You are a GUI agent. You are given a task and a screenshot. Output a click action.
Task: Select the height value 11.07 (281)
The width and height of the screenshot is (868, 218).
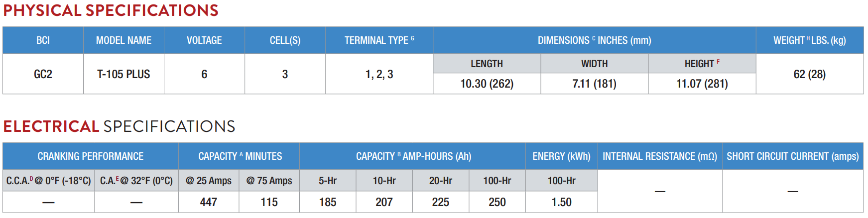click(702, 84)
